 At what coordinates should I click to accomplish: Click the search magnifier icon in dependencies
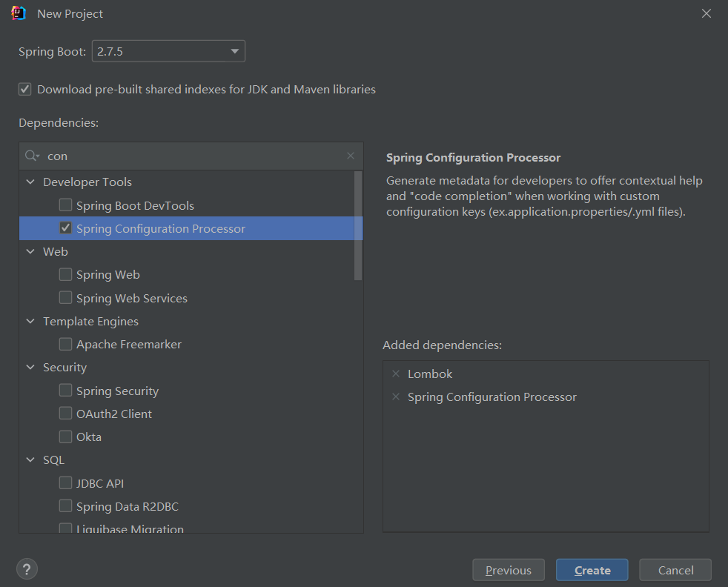32,156
